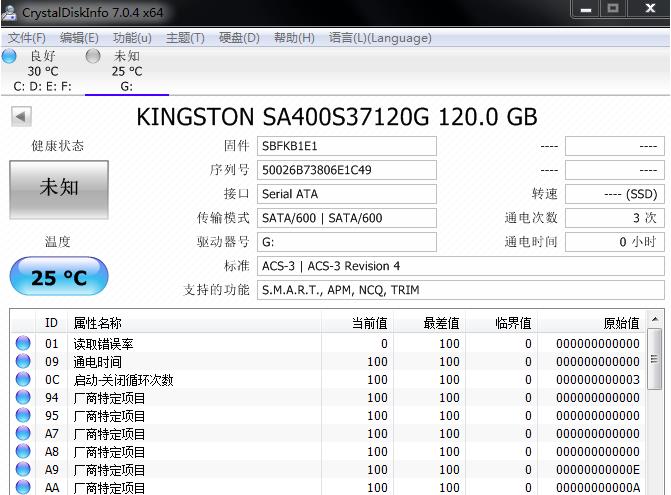671x495 pixels.
Task: Click the 25 °C temperature button
Action: pyautogui.click(x=58, y=277)
